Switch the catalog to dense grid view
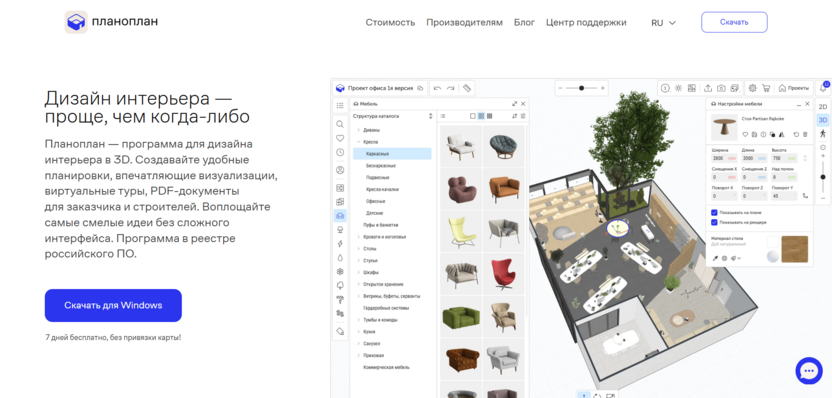The image size is (832, 398). [489, 116]
